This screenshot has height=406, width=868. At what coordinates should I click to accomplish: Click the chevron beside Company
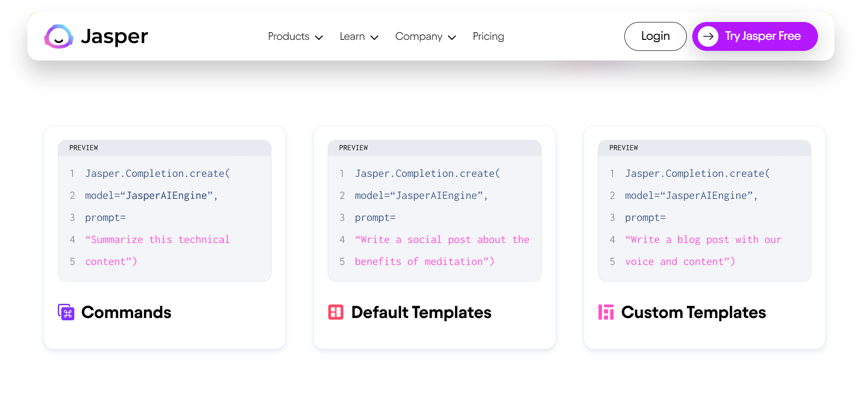pos(452,38)
